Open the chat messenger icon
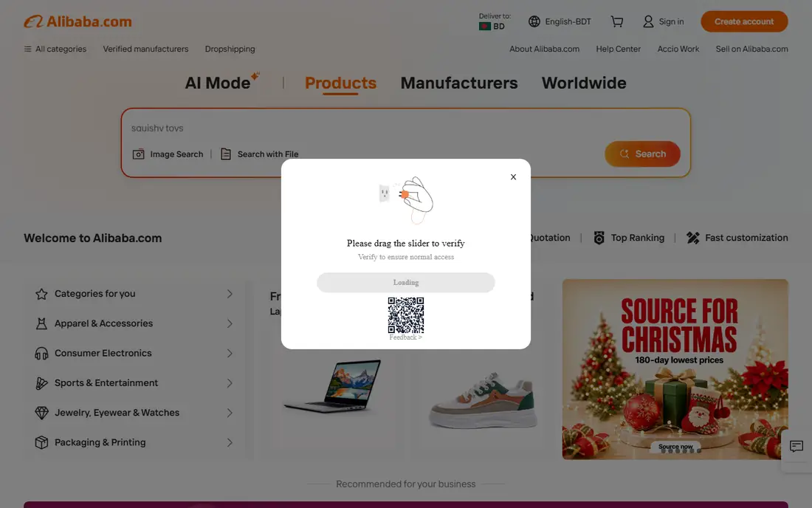The height and width of the screenshot is (508, 812). 796,447
